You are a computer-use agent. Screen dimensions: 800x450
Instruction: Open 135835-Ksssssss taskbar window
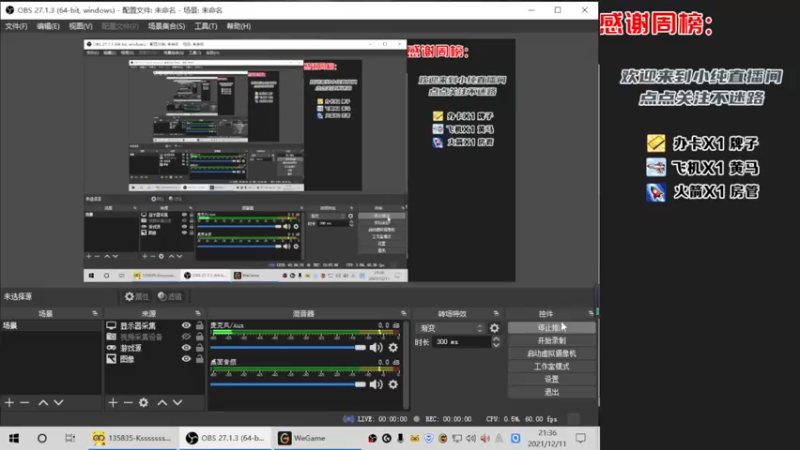coord(133,438)
